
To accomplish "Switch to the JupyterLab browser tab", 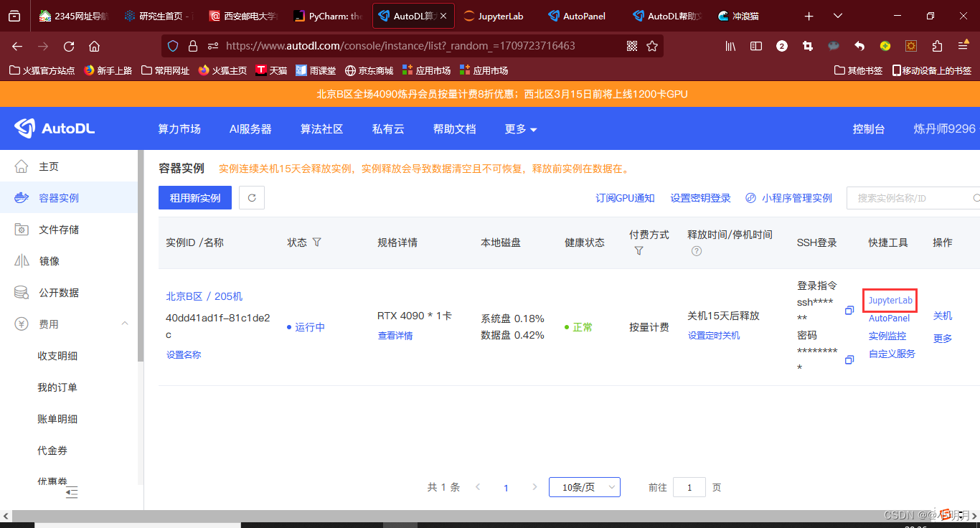I will [x=499, y=16].
